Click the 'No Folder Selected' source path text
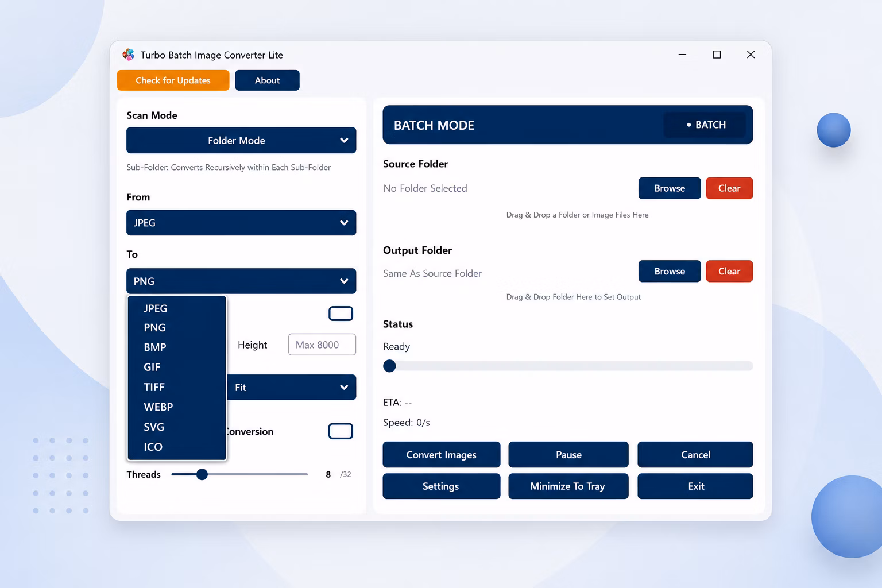Viewport: 882px width, 588px height. point(425,188)
